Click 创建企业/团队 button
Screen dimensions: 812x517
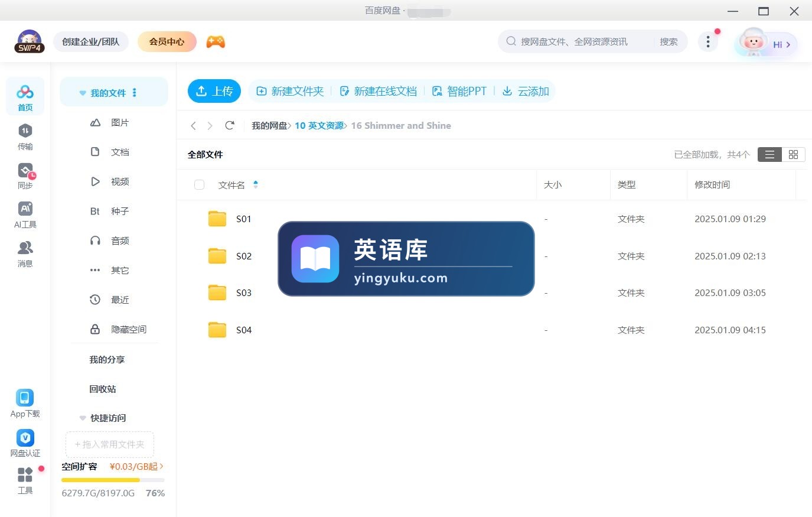point(91,41)
